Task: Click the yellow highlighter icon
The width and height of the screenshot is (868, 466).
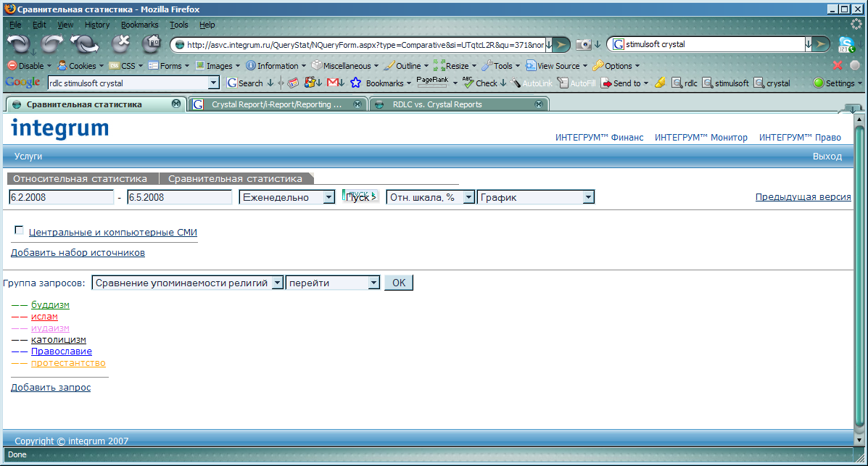Action: pyautogui.click(x=660, y=83)
